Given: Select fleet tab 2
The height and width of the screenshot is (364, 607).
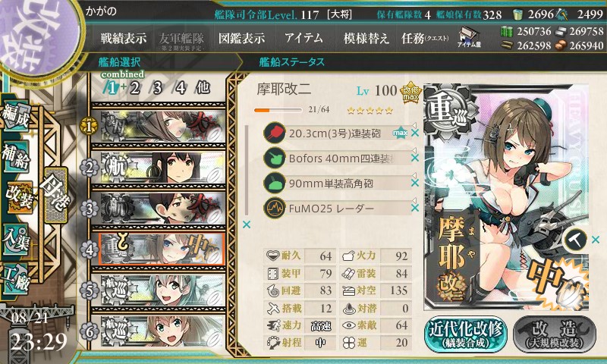Looking at the screenshot, I should point(134,88).
